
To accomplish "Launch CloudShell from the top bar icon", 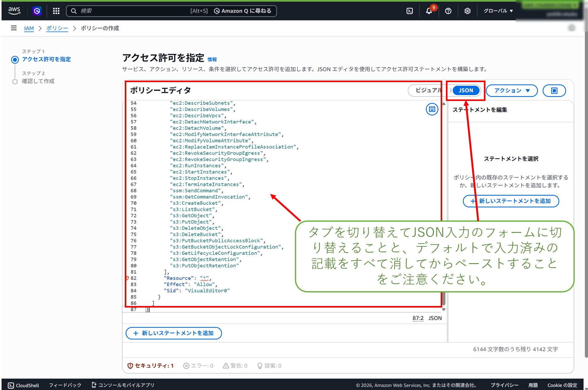I will (x=410, y=11).
